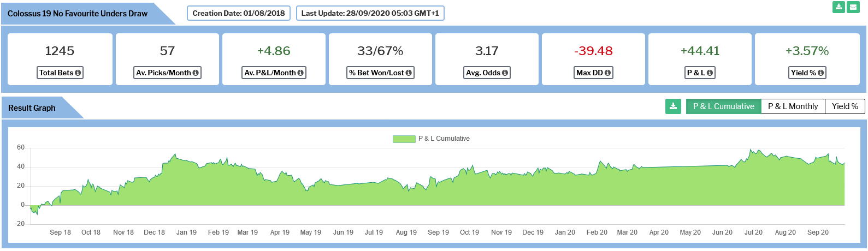Click the Colossus 19 No Favourite Unders Draw title

[x=78, y=14]
